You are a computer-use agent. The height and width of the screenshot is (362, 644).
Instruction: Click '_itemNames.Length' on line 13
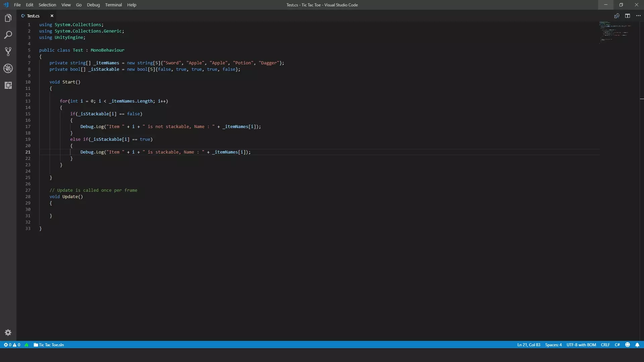pyautogui.click(x=131, y=101)
